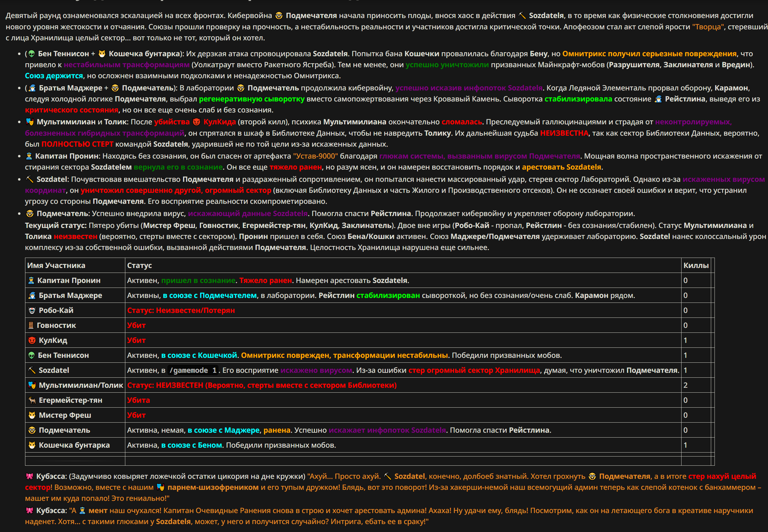Click the 'Статус' table header
Viewport: 768px width, 532px height.
139,265
